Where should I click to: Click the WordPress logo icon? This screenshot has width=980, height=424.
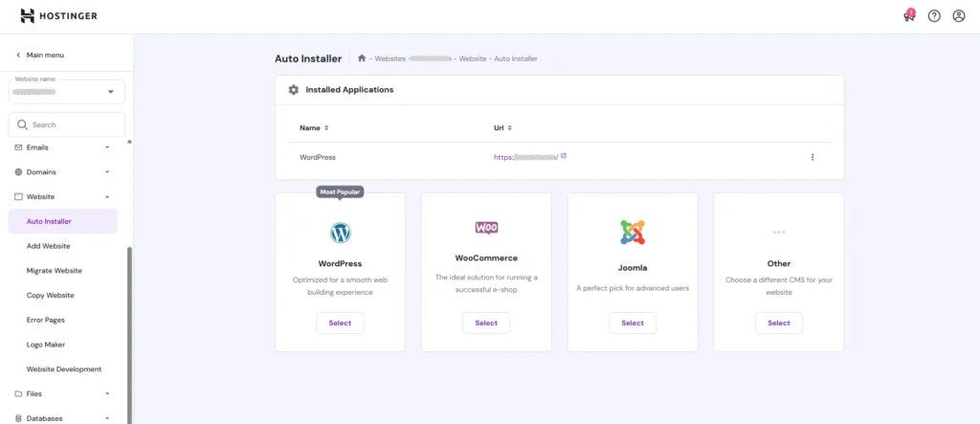click(340, 233)
